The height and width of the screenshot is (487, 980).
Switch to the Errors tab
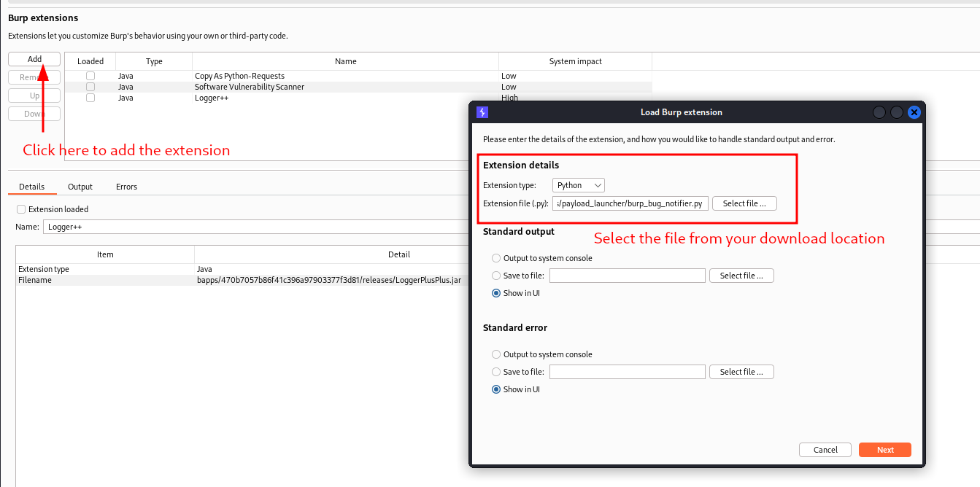126,187
